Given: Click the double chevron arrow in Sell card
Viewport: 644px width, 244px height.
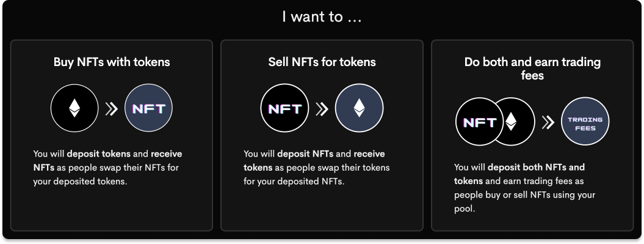Looking at the screenshot, I should tap(322, 109).
